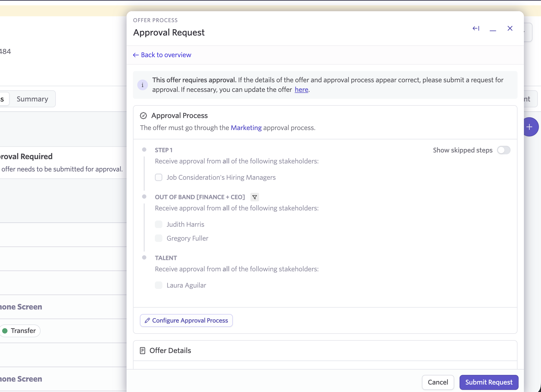Click the purple plus floating button
The height and width of the screenshot is (392, 541).
529,127
